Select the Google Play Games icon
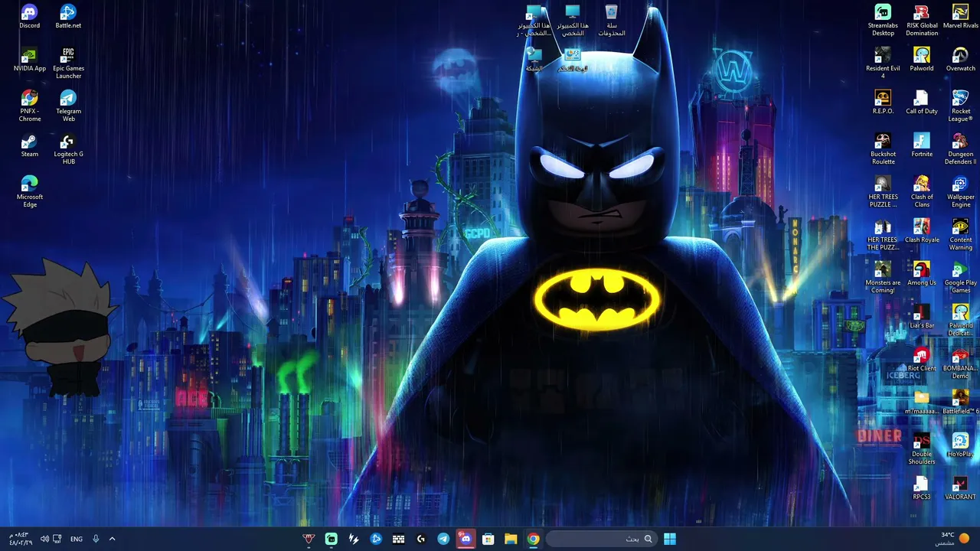The width and height of the screenshot is (980, 551). coord(960,277)
